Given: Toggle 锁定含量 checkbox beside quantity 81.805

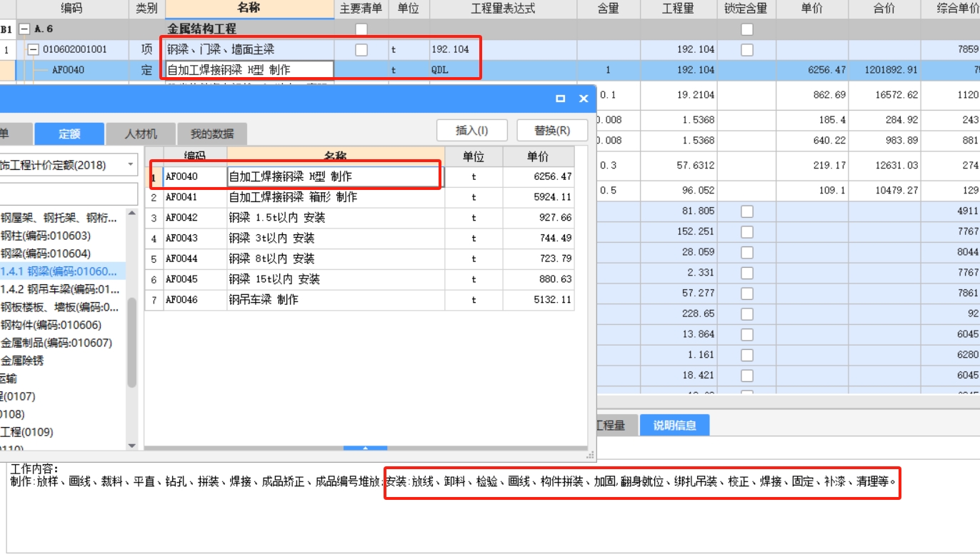Looking at the screenshot, I should pos(747,211).
